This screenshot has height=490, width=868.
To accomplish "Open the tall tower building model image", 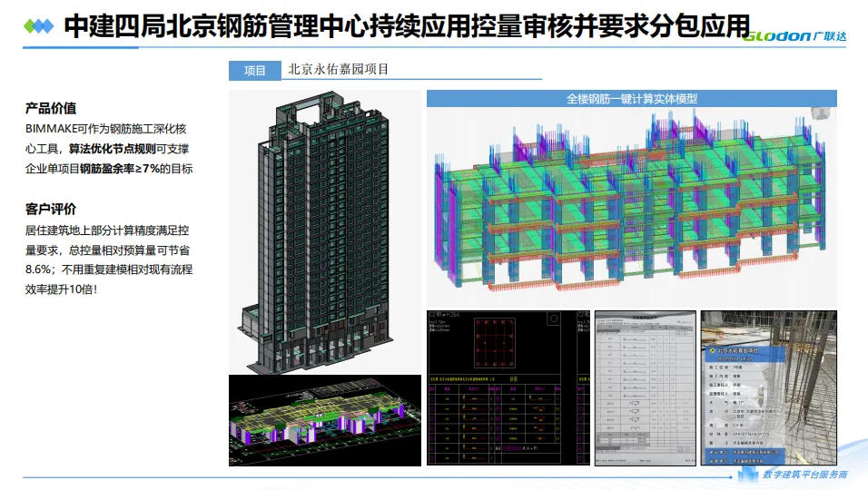I will 325,232.
